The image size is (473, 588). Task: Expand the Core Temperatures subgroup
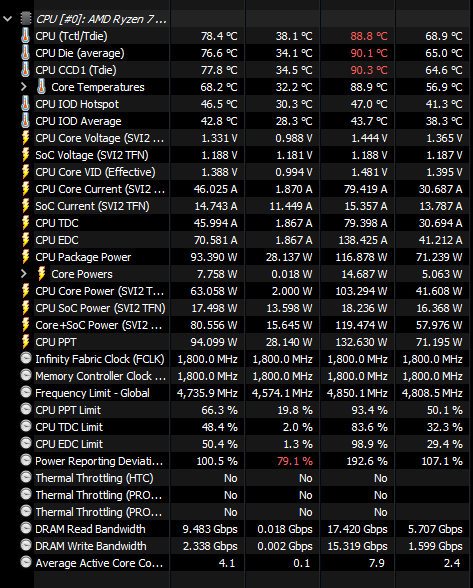pyautogui.click(x=24, y=87)
